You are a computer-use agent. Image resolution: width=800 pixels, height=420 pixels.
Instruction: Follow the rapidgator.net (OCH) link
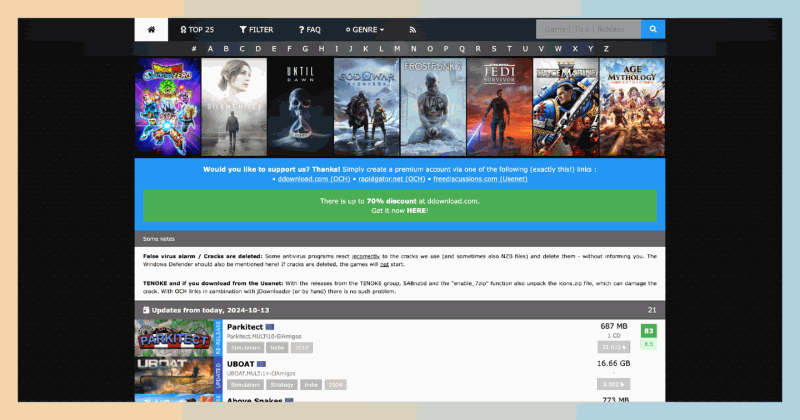(391, 179)
